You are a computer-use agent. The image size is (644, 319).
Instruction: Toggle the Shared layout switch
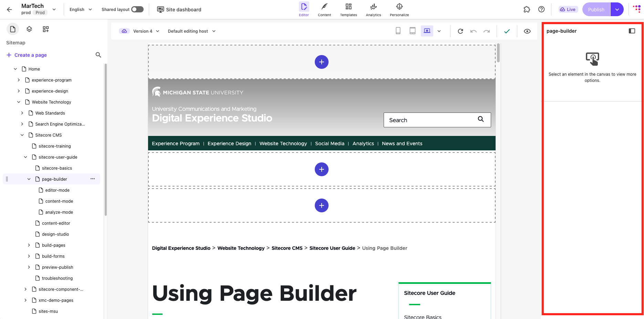[x=137, y=9]
